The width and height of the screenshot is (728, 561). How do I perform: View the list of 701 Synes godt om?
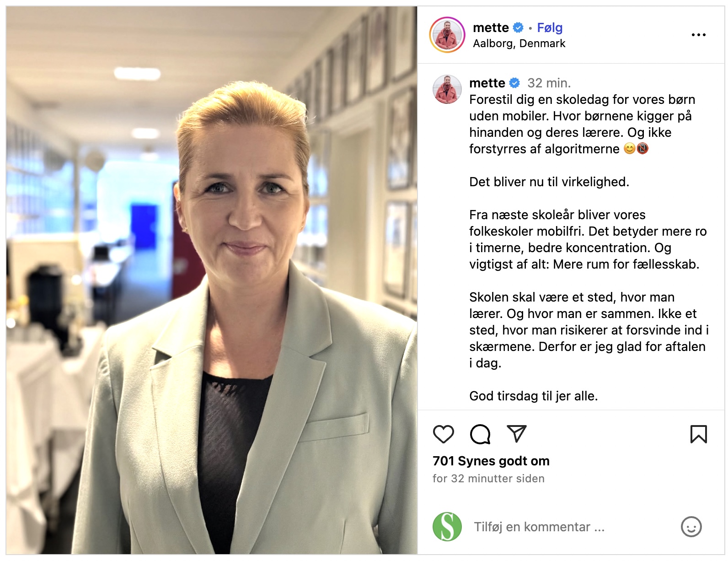click(x=491, y=461)
